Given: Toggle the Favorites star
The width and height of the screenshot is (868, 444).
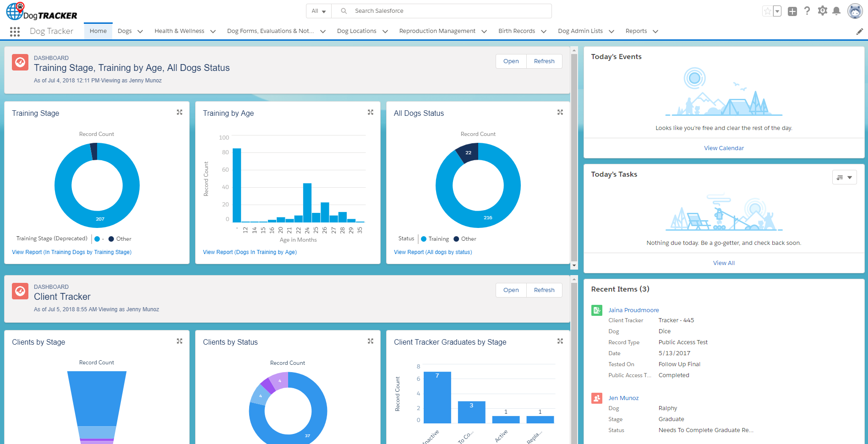Looking at the screenshot, I should (x=767, y=11).
